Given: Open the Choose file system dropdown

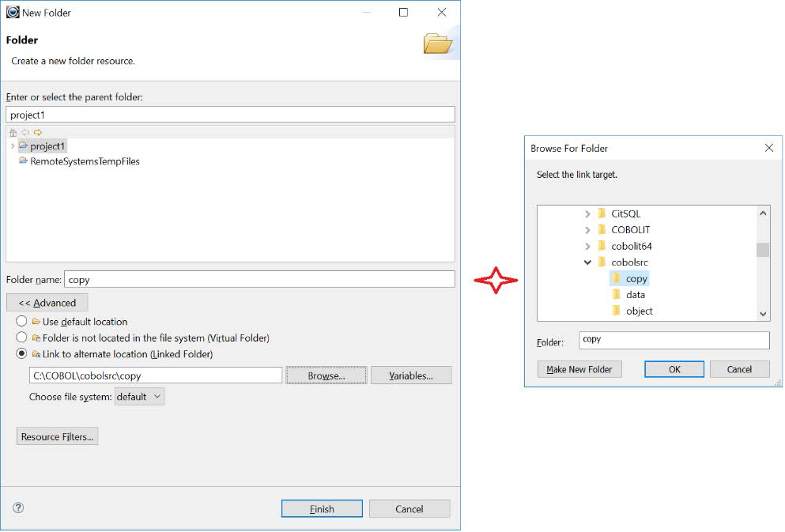Looking at the screenshot, I should (155, 396).
